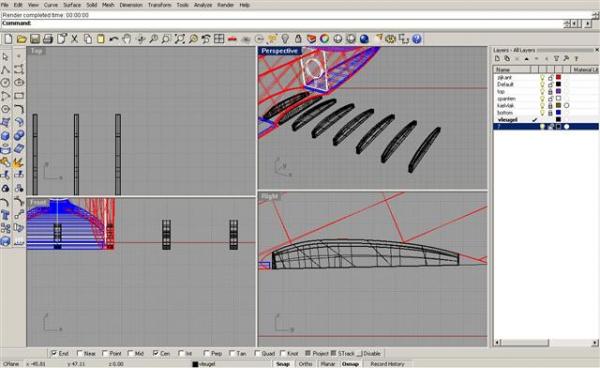The image size is (600, 368).
Task: Open the color wheel icon in the toolbar
Action: click(324, 39)
